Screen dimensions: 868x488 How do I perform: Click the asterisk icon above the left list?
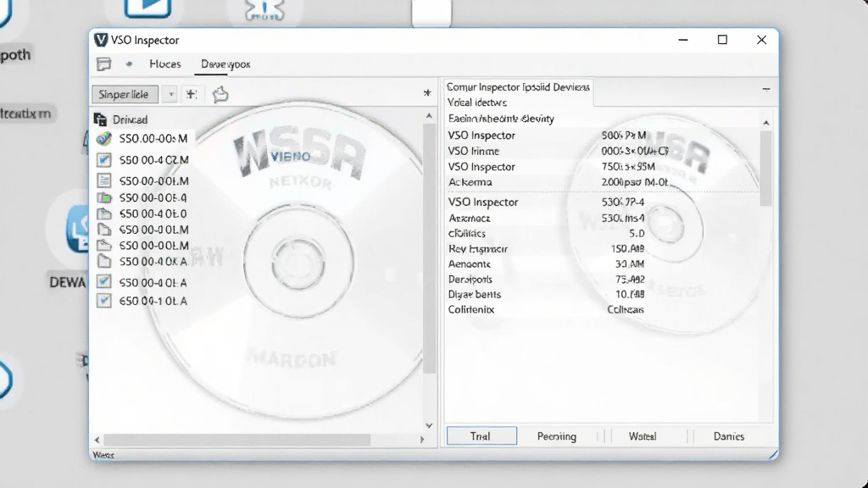pyautogui.click(x=427, y=92)
